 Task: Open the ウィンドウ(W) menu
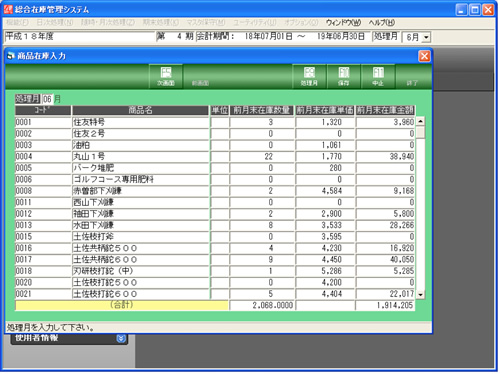(343, 23)
